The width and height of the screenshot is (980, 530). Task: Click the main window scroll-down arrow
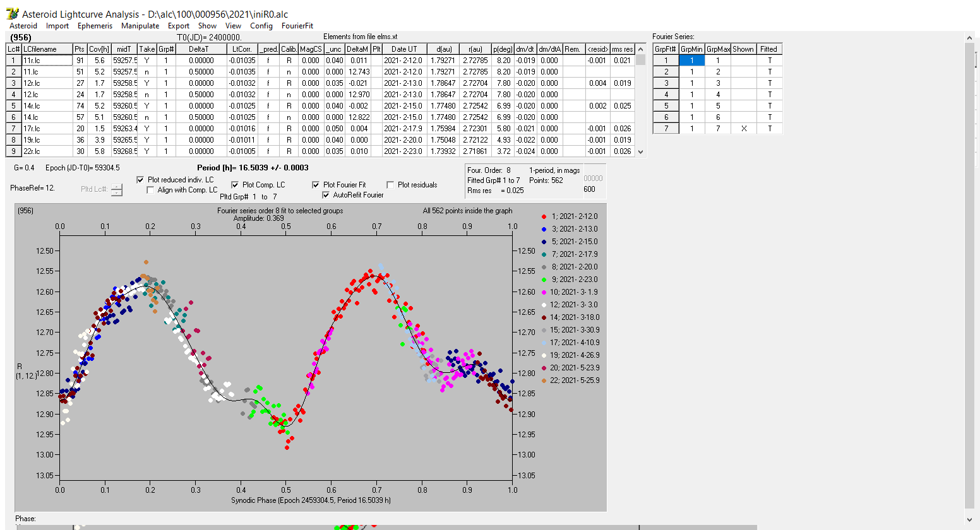tap(971, 520)
